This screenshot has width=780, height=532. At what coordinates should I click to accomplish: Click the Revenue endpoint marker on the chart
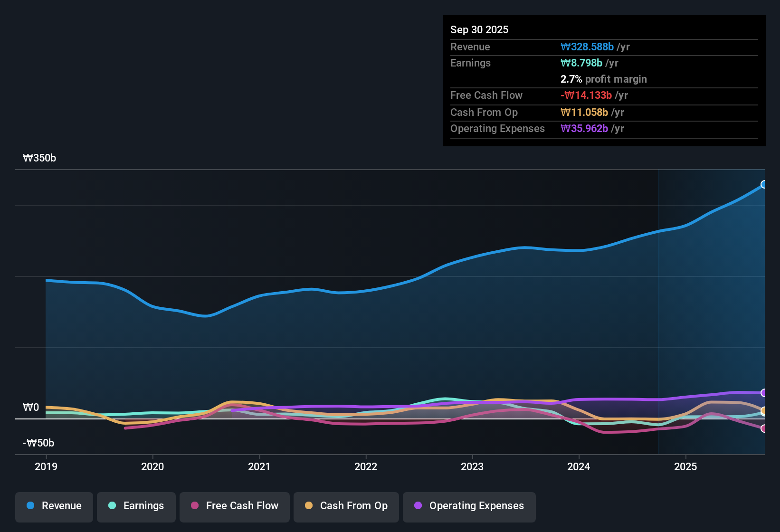tap(764, 184)
